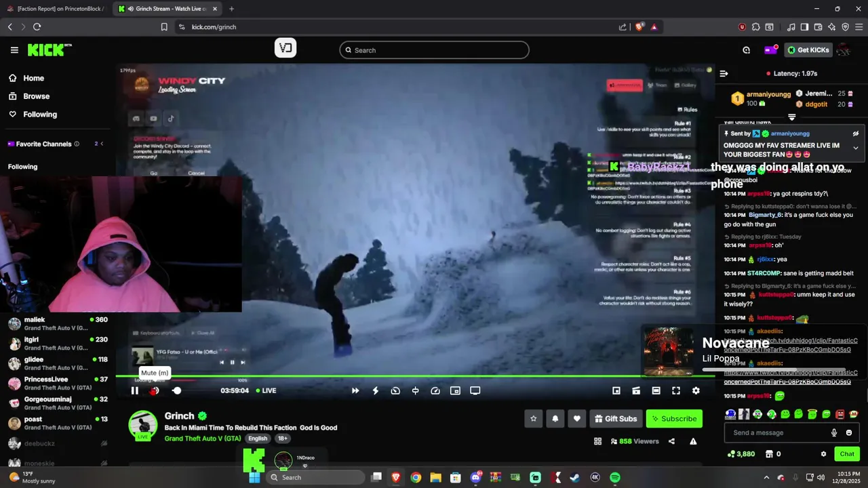This screenshot has height=488, width=868.
Task: Click the Kick search field
Action: tap(434, 50)
